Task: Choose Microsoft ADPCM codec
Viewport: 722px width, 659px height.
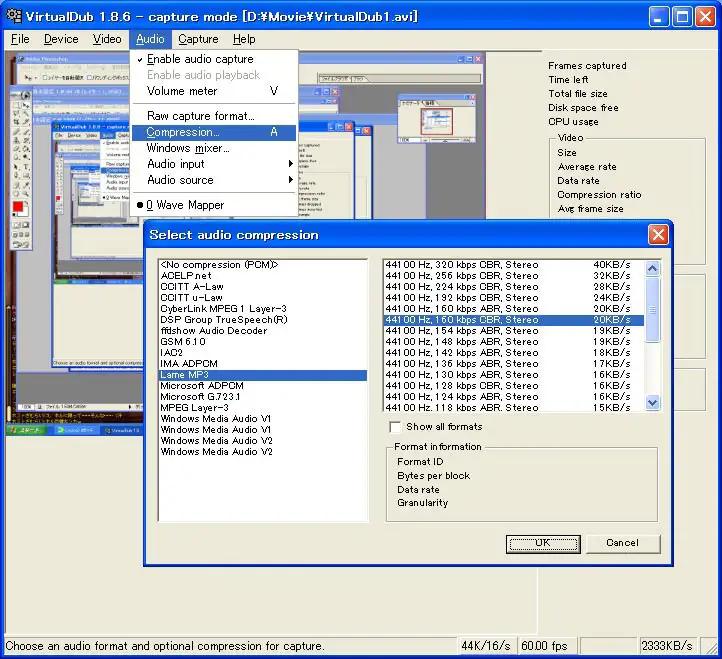Action: click(202, 386)
